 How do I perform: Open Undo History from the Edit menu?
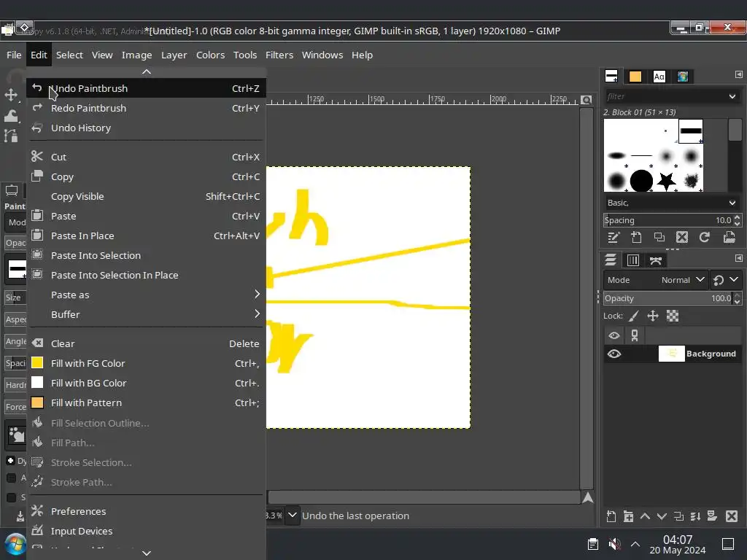pos(146,128)
